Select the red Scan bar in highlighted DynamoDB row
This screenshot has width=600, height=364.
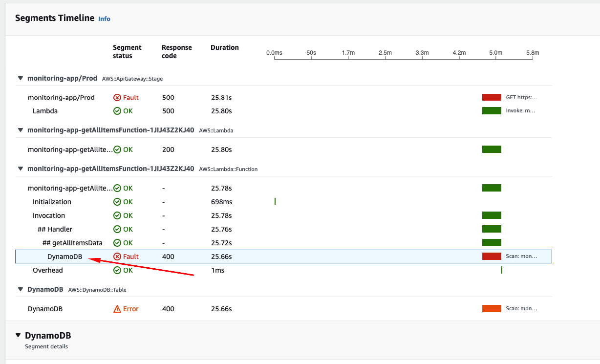[x=492, y=256]
